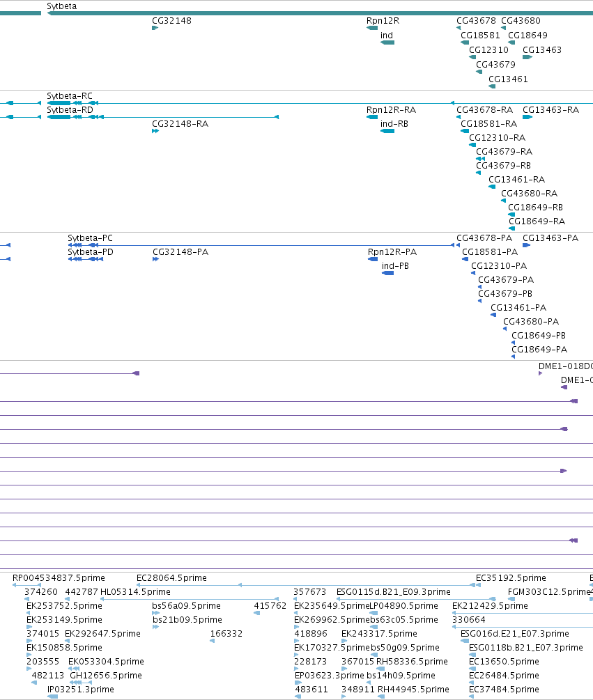
Task: Click EST label bs56a09.5prime
Action: point(186,606)
